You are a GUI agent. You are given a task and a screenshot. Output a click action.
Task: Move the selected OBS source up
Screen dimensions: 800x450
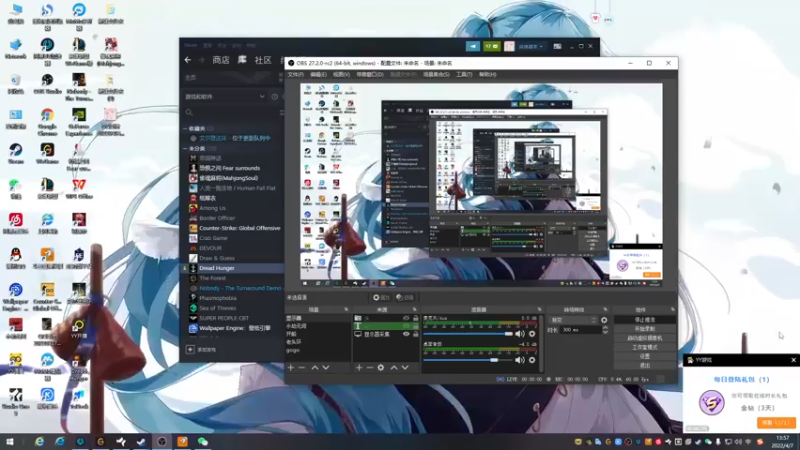point(394,367)
